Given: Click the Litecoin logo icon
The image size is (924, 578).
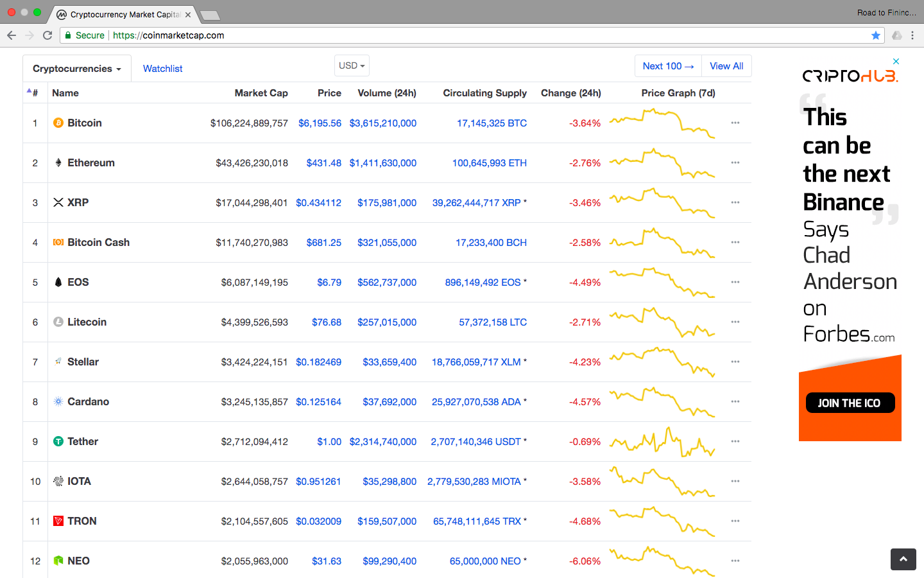Looking at the screenshot, I should 58,322.
